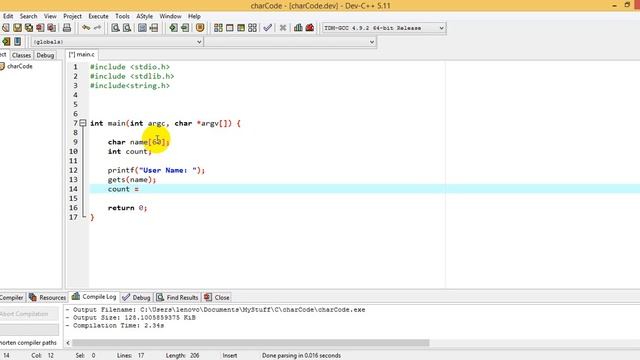Switch to the Compile Log tab
The image size is (640, 360).
point(94,297)
